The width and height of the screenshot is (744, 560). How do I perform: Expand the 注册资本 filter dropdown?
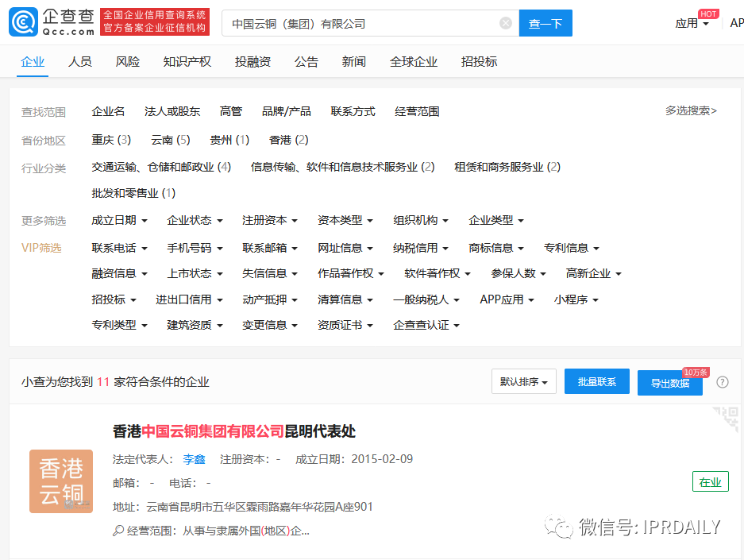[x=270, y=220]
